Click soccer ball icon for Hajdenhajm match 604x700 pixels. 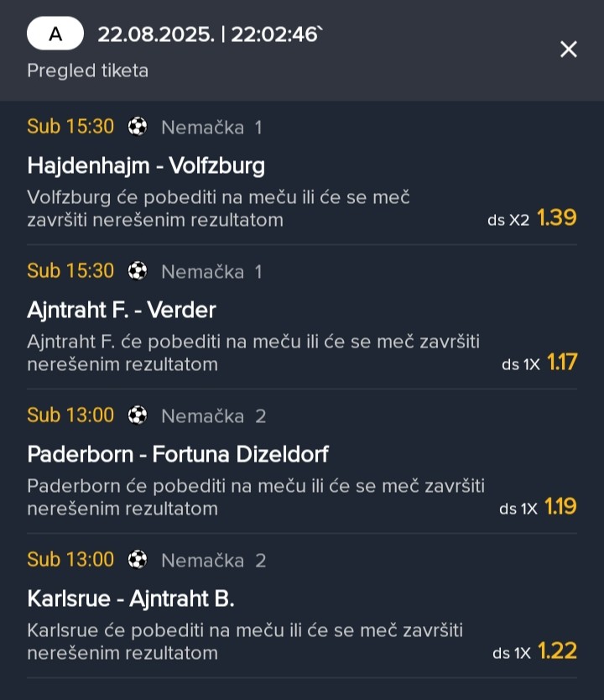(138, 127)
